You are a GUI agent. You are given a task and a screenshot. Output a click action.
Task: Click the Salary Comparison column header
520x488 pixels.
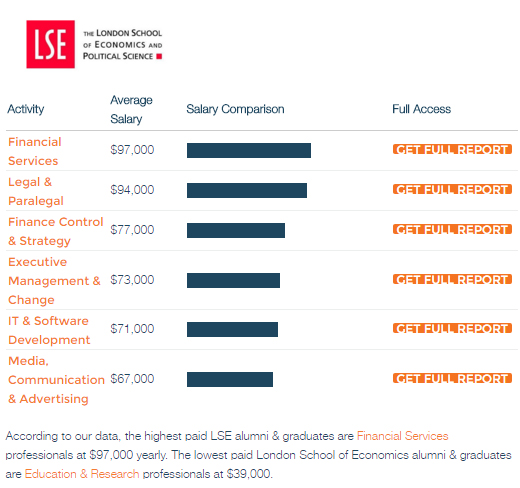tap(235, 109)
